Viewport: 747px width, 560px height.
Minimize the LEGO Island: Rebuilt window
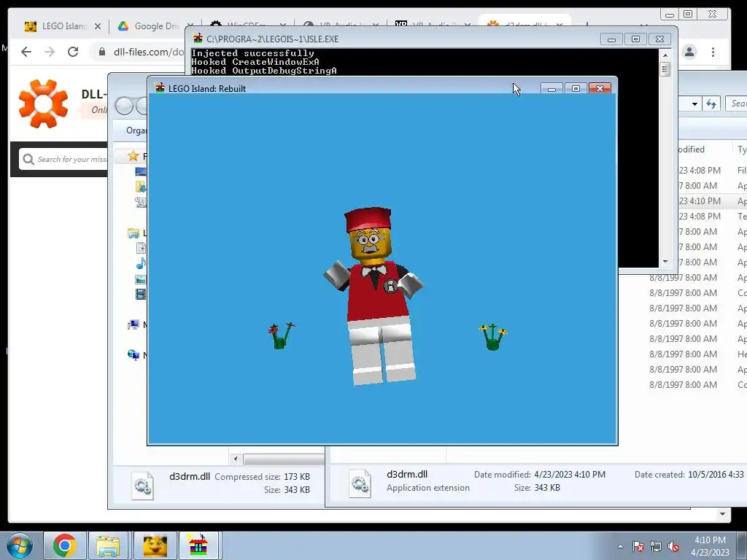[551, 88]
